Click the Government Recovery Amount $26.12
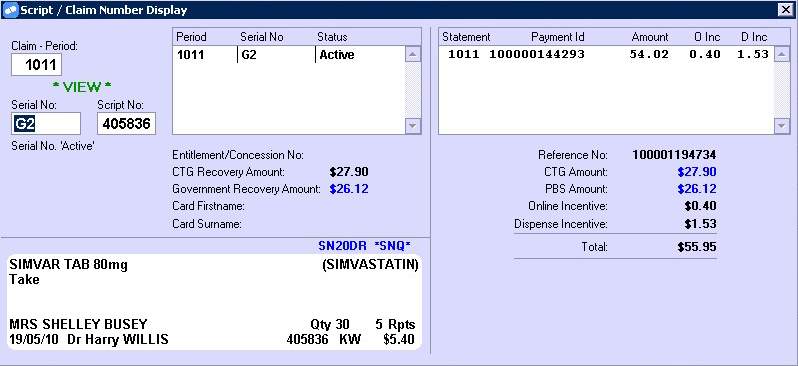798x366 pixels. coord(349,189)
